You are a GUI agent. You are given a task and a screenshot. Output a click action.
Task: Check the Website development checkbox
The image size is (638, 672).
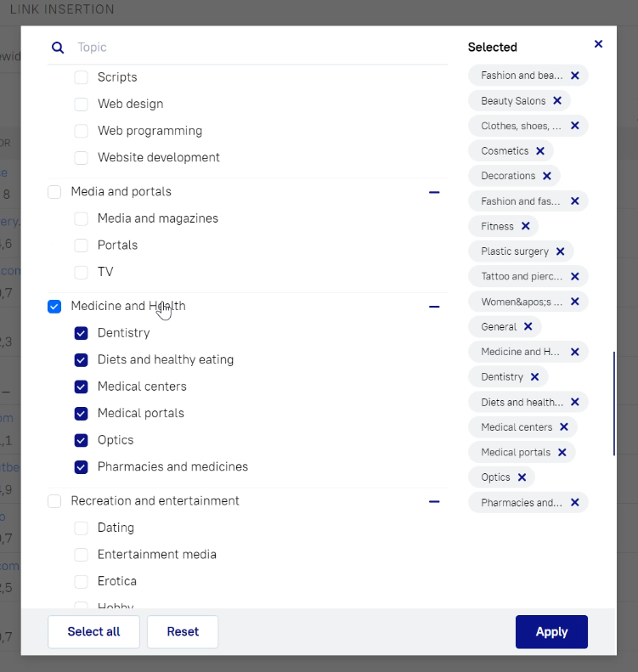[81, 158]
